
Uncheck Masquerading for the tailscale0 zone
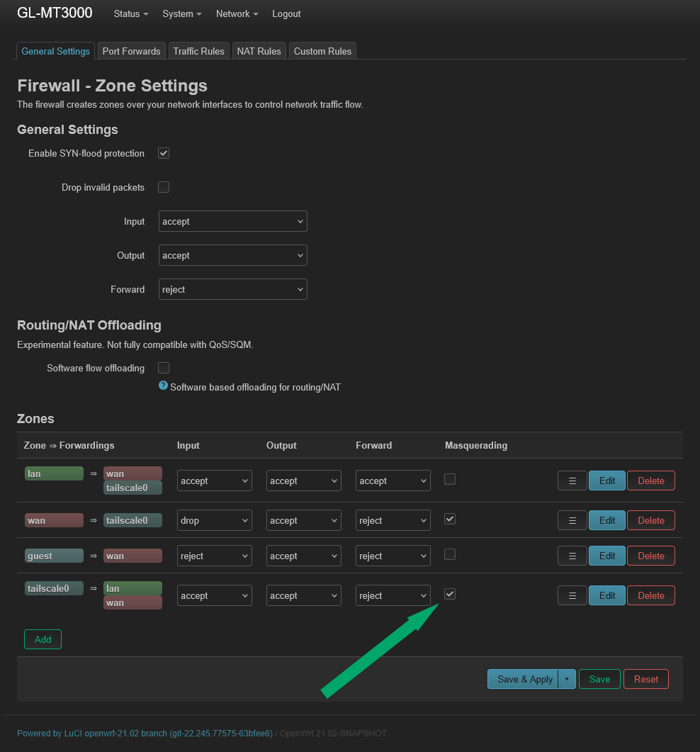click(x=449, y=593)
